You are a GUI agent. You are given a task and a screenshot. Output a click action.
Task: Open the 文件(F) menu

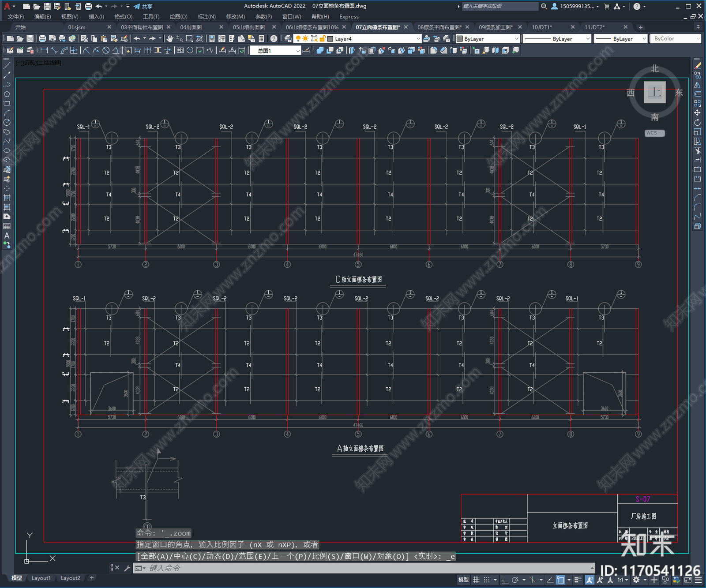click(15, 17)
